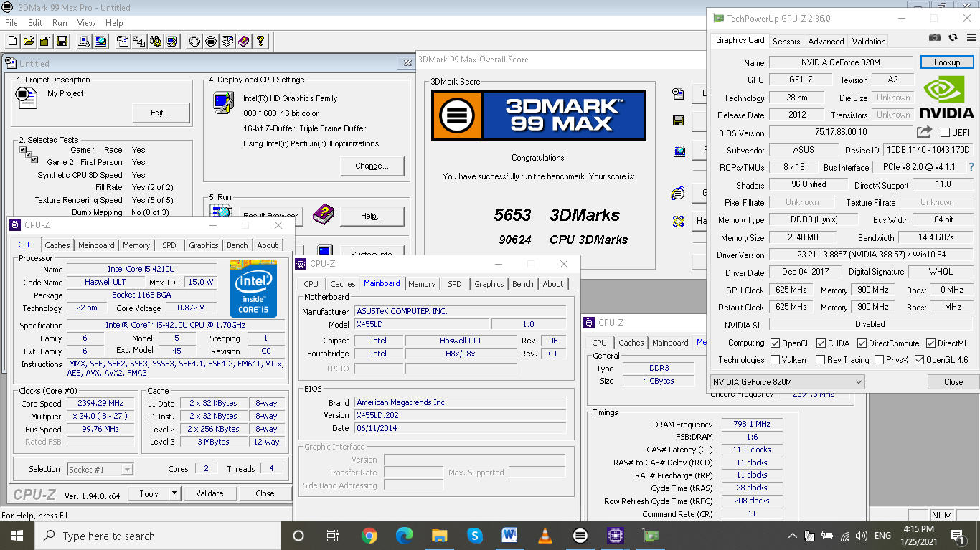Toggle the OpenGL 4.6 checkbox
The width and height of the screenshot is (980, 550).
pyautogui.click(x=919, y=360)
